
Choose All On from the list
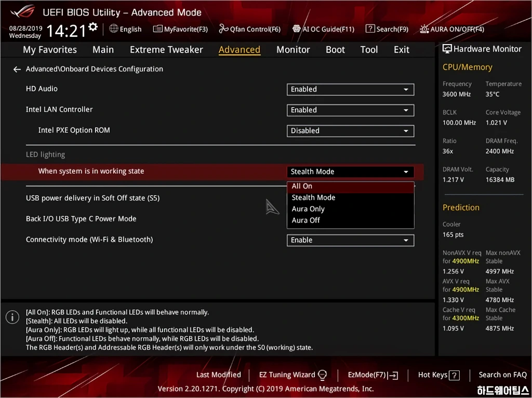coord(351,186)
